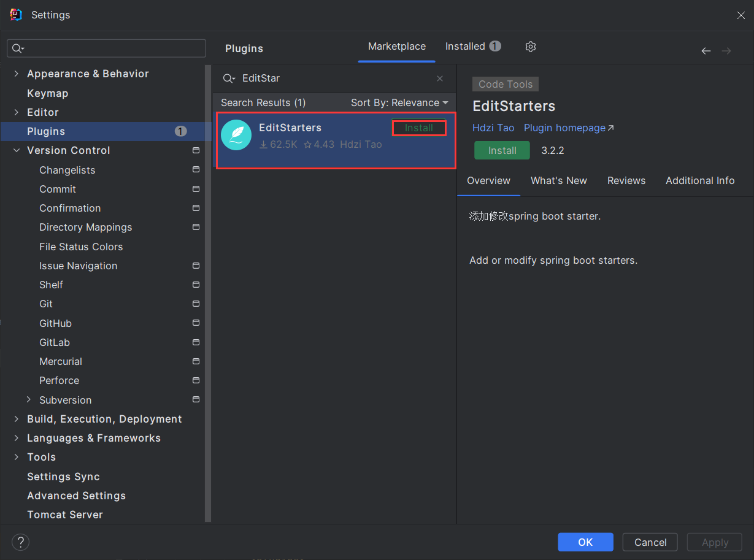754x560 pixels.
Task: Click the badge on the Installed tab
Action: click(x=495, y=47)
